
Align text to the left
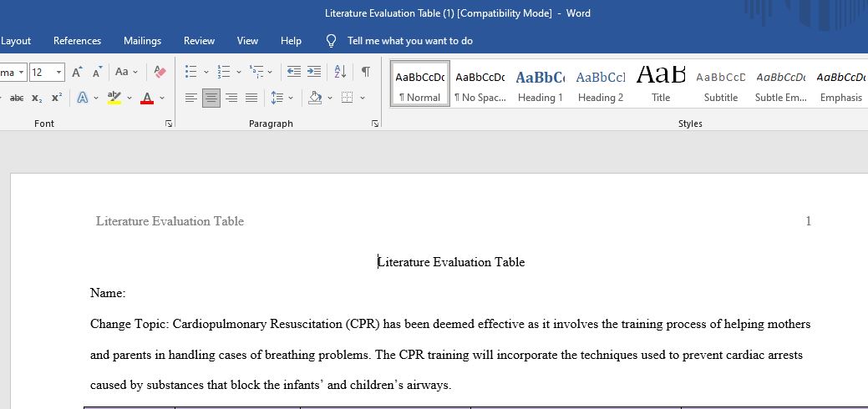point(191,98)
